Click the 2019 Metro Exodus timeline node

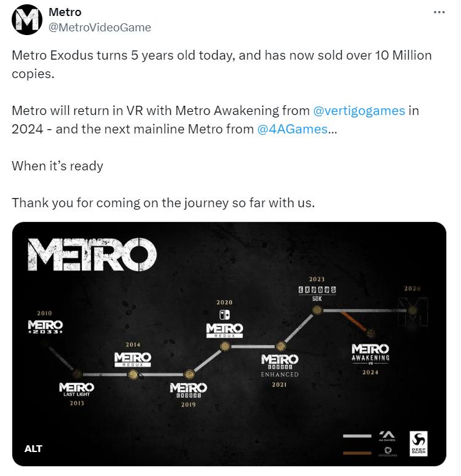(188, 374)
